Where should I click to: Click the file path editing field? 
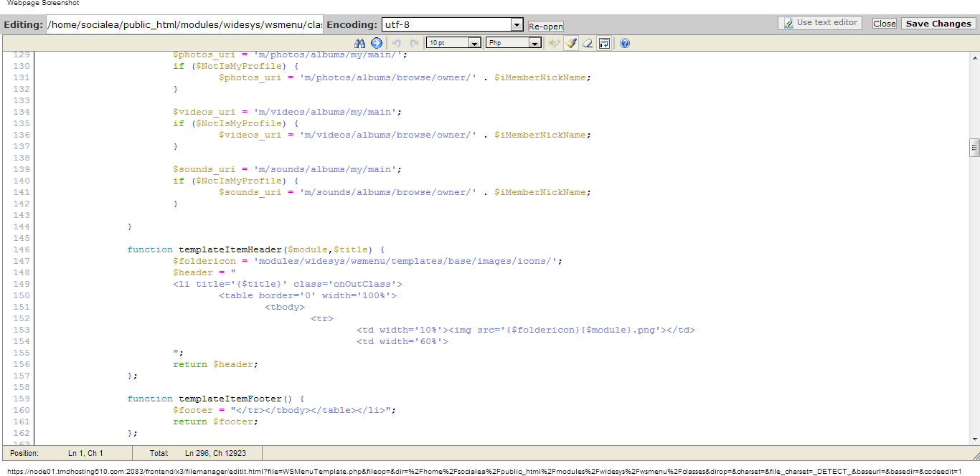184,24
